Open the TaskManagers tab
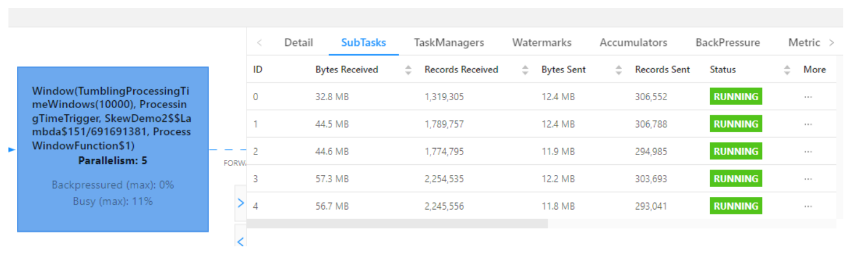 click(x=448, y=42)
